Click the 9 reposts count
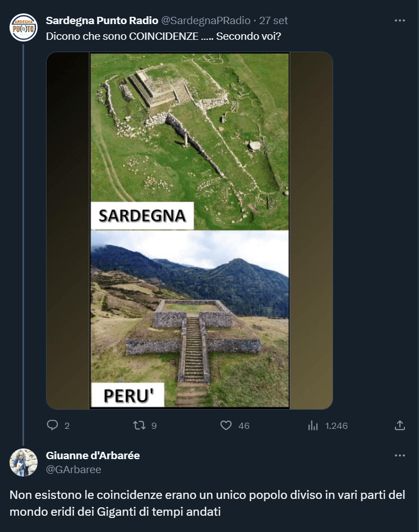Viewport: 419px width, 532px height. coord(154,426)
